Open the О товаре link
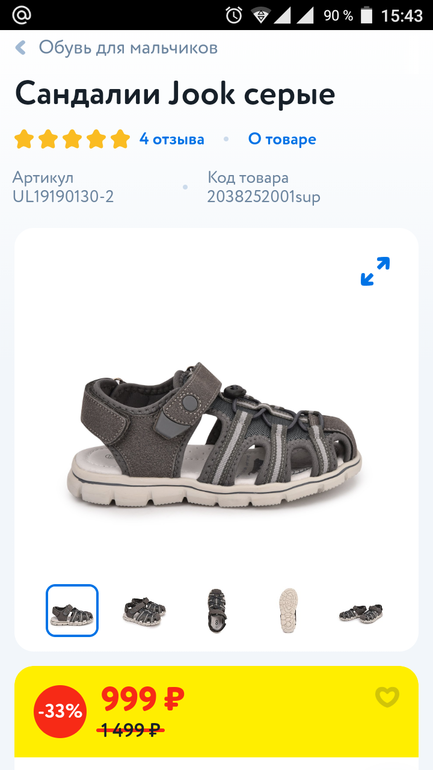 282,139
